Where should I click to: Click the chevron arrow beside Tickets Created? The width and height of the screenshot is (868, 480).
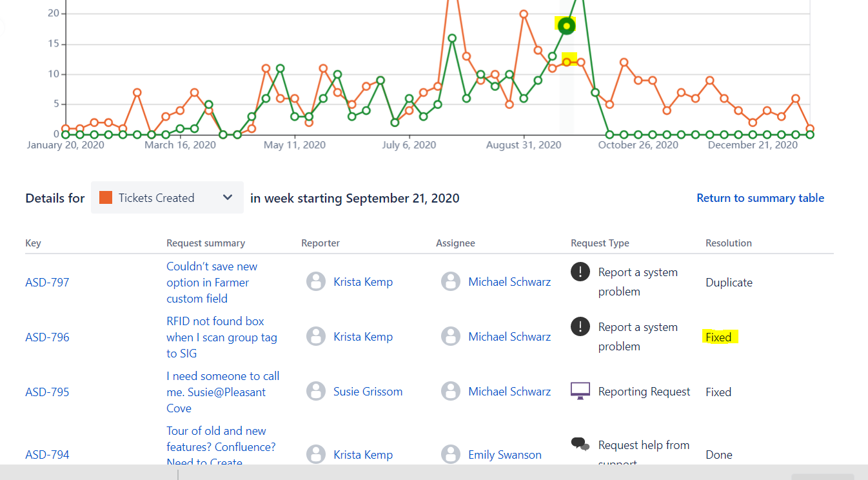click(x=228, y=197)
